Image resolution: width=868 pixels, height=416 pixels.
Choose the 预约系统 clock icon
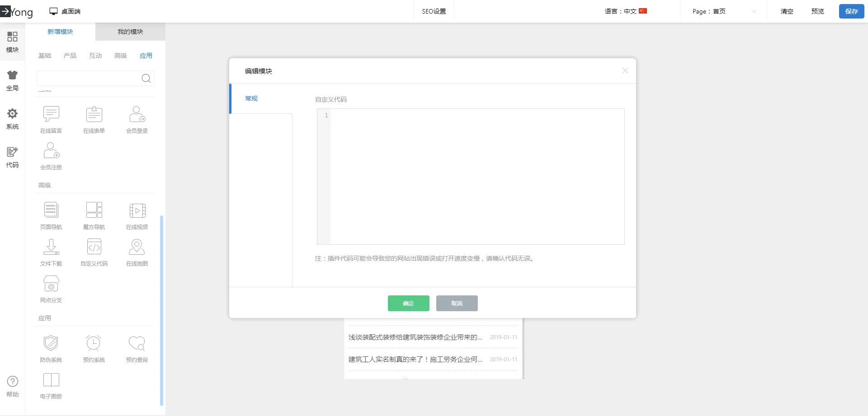click(x=94, y=343)
